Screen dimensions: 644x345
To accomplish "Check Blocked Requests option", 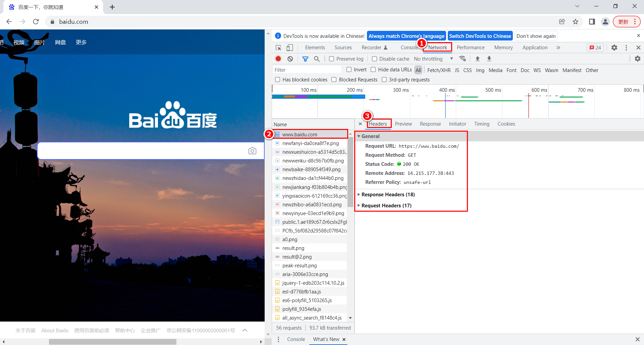I will point(334,79).
